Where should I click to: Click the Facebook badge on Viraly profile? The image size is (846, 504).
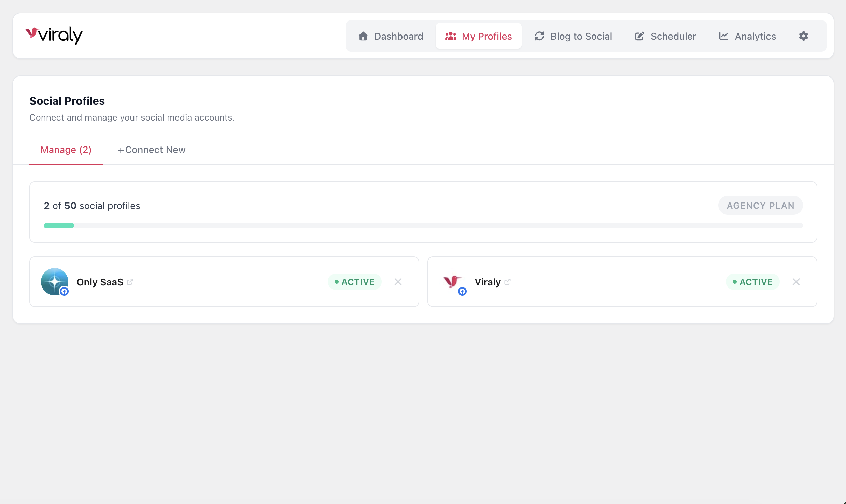pos(462,291)
